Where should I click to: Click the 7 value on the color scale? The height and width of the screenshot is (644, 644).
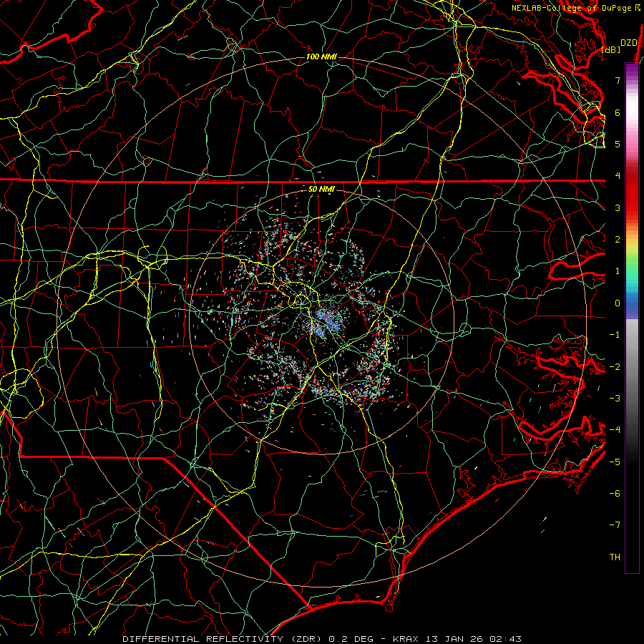click(x=618, y=80)
